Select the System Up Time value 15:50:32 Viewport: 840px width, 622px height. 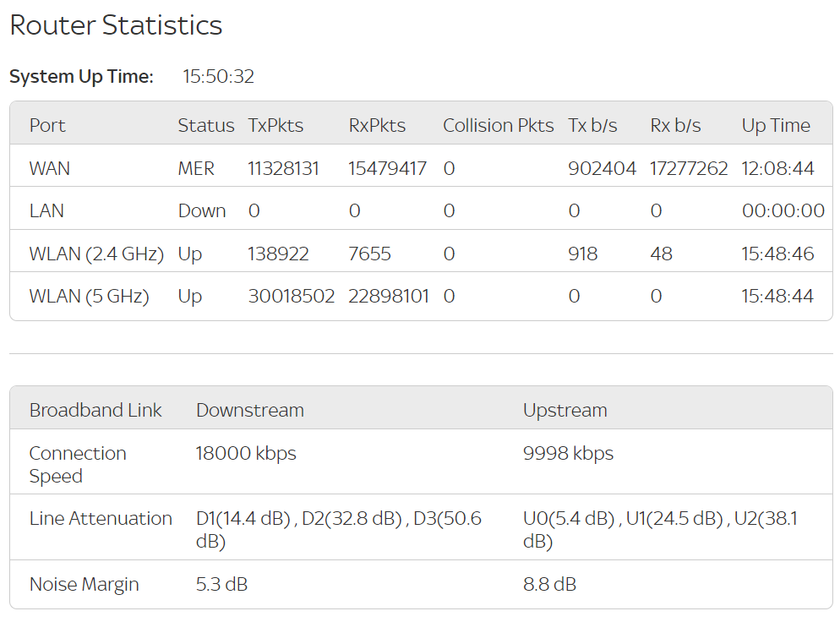click(x=218, y=77)
